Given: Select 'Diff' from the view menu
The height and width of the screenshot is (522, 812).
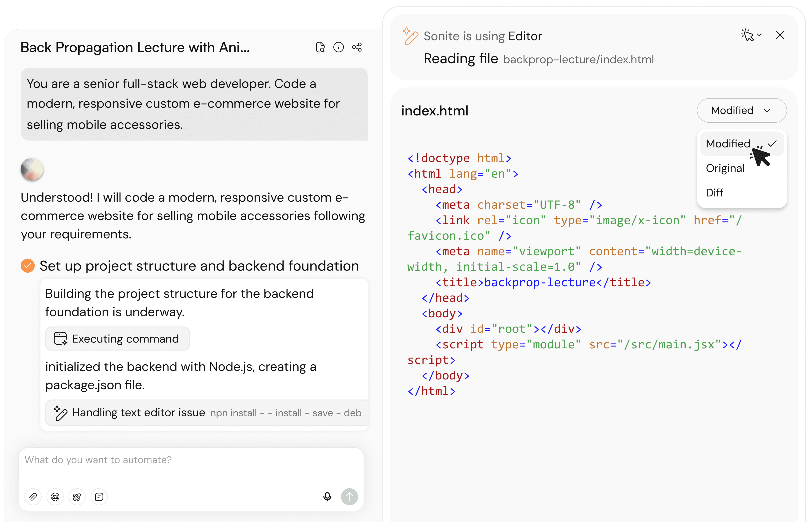Looking at the screenshot, I should [x=715, y=192].
